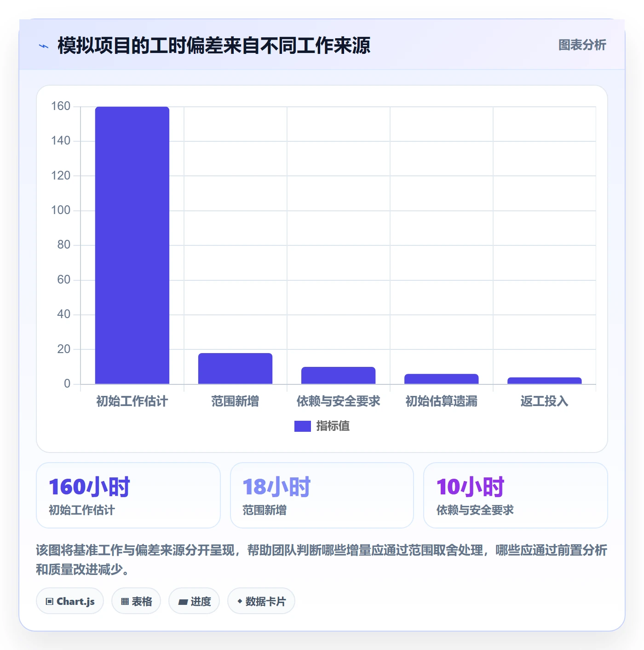644x650 pixels.
Task: Select the 依赖与安全要求 bar
Action: pos(338,375)
